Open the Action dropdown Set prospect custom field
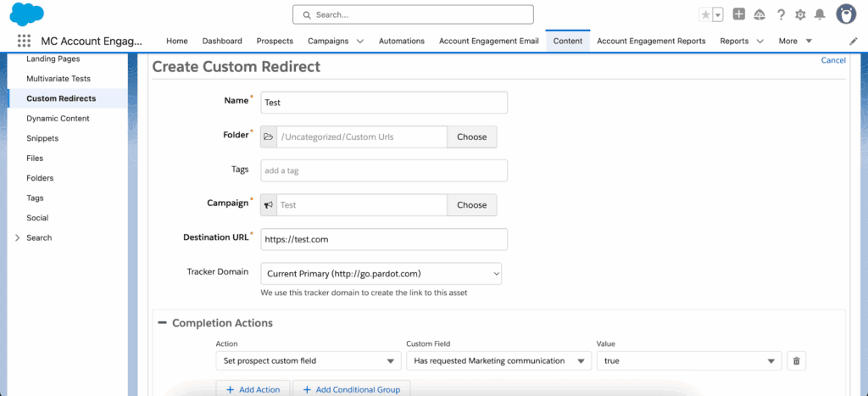 pyautogui.click(x=309, y=360)
